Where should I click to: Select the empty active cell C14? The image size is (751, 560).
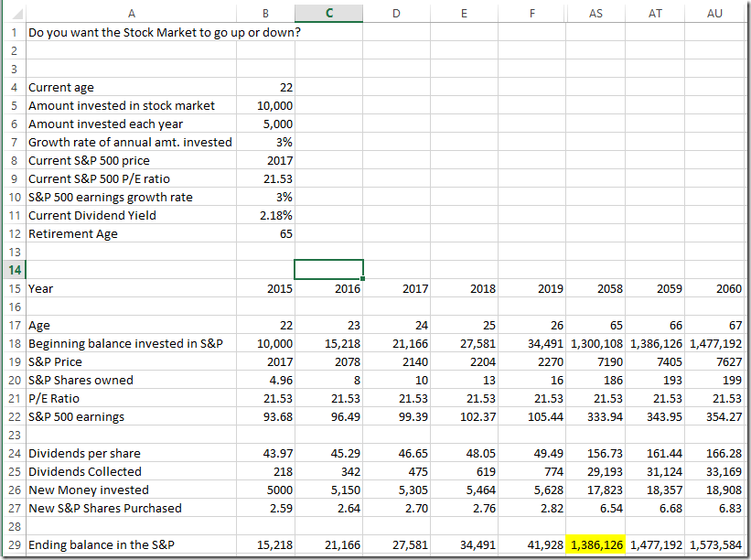(328, 270)
